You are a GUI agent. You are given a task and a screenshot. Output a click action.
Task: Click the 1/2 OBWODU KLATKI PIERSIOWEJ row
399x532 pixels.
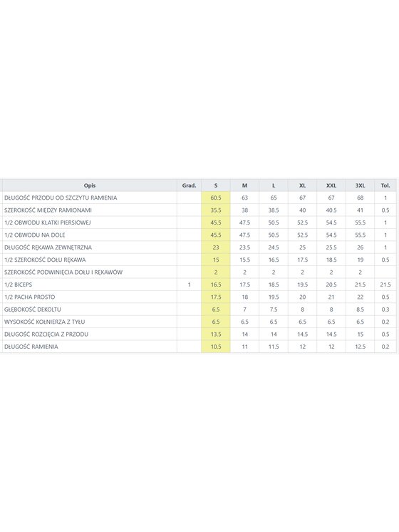point(199,222)
